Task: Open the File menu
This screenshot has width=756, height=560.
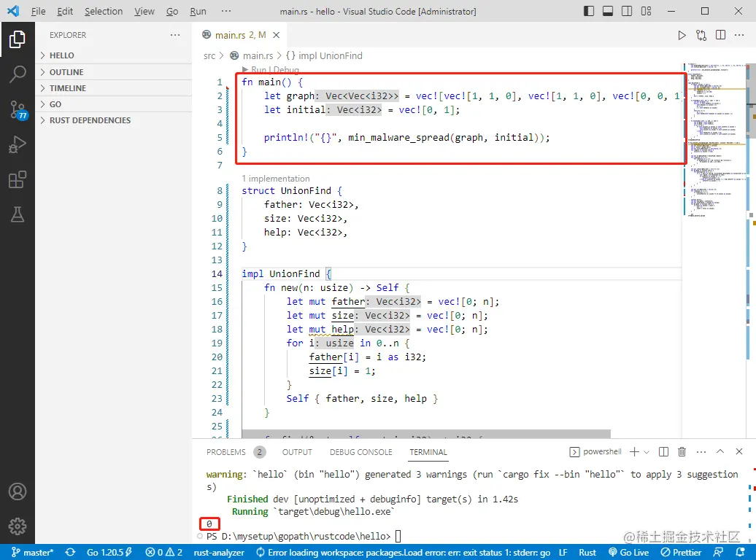Action: click(38, 11)
